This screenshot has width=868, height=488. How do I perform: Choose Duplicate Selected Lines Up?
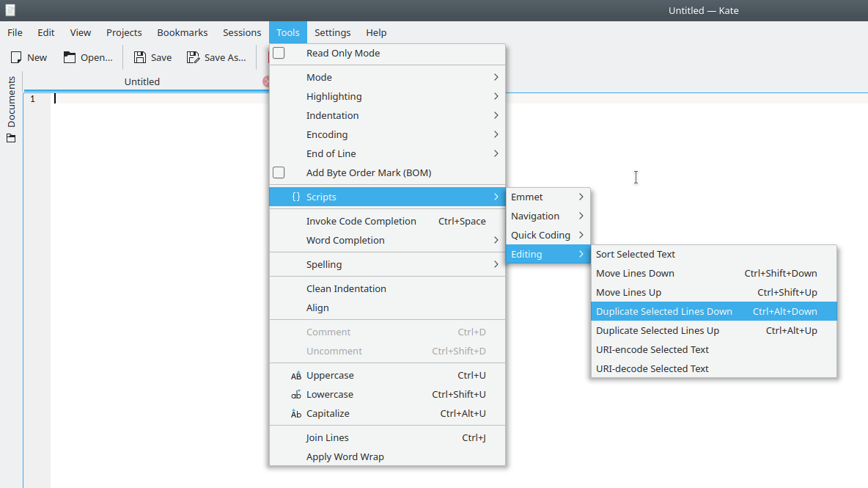tap(658, 331)
